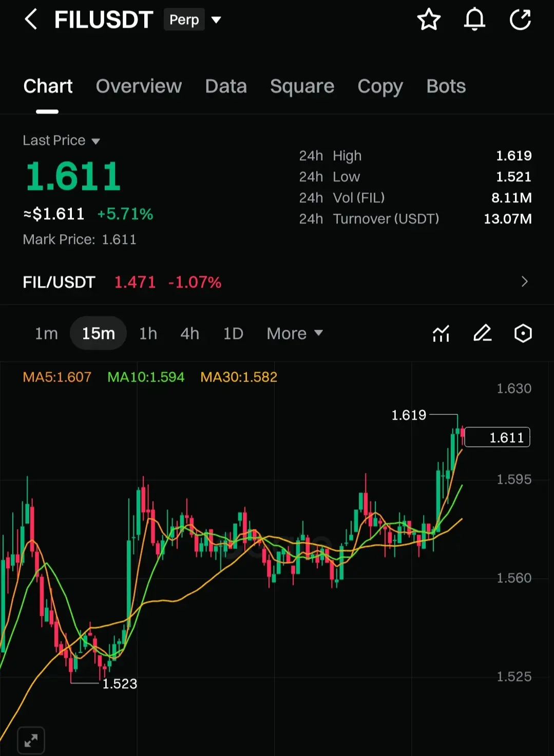This screenshot has width=554, height=756.
Task: Select the 15m timeframe
Action: point(98,333)
